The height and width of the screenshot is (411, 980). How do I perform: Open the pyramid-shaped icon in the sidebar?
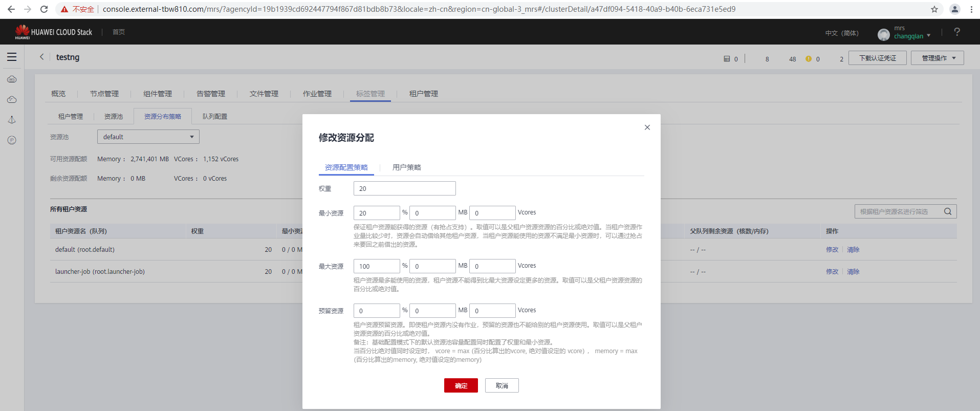click(x=12, y=120)
